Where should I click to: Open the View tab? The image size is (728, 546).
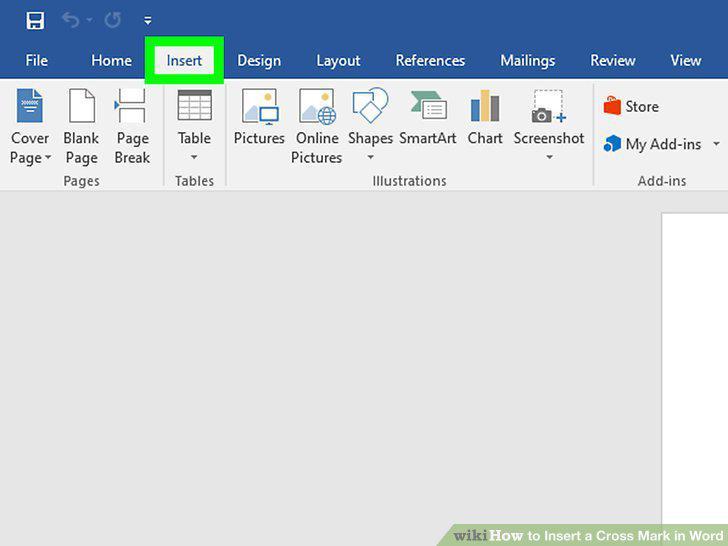pos(686,60)
